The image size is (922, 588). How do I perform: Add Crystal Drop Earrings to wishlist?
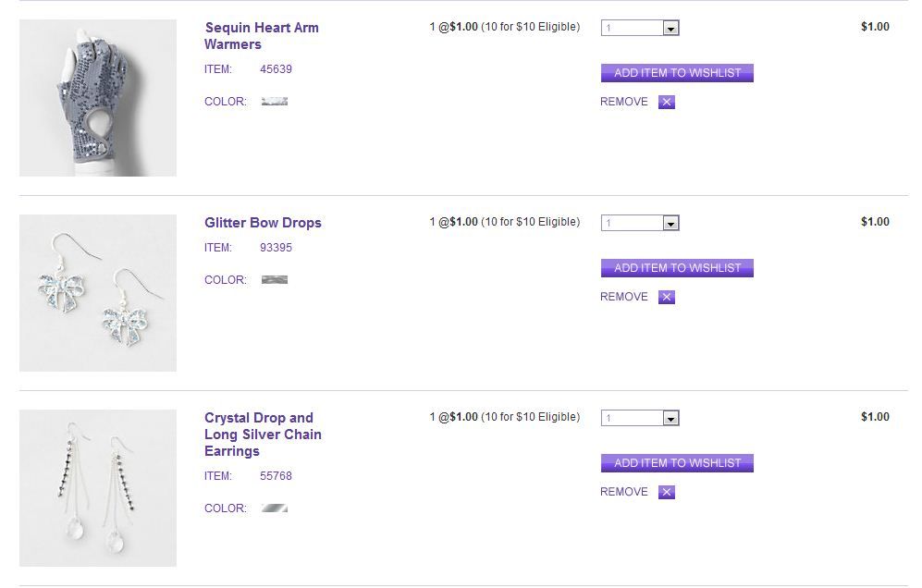677,463
